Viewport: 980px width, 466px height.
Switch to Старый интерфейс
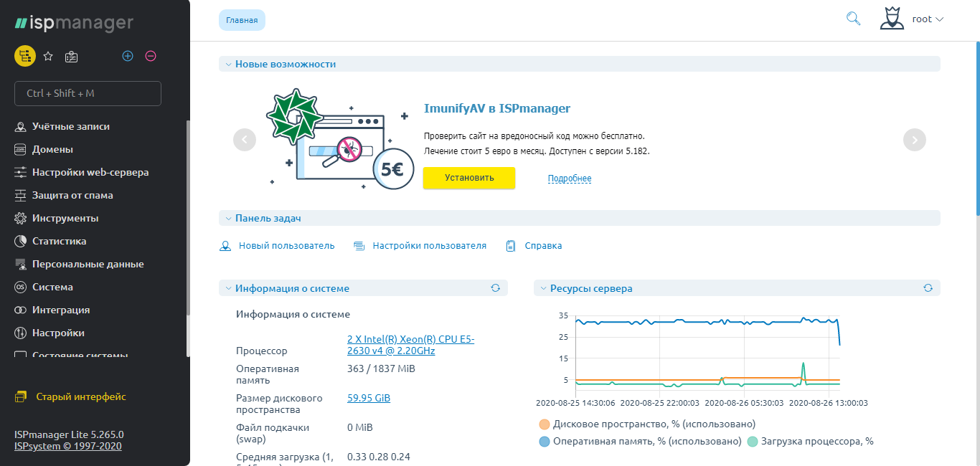pyautogui.click(x=81, y=396)
